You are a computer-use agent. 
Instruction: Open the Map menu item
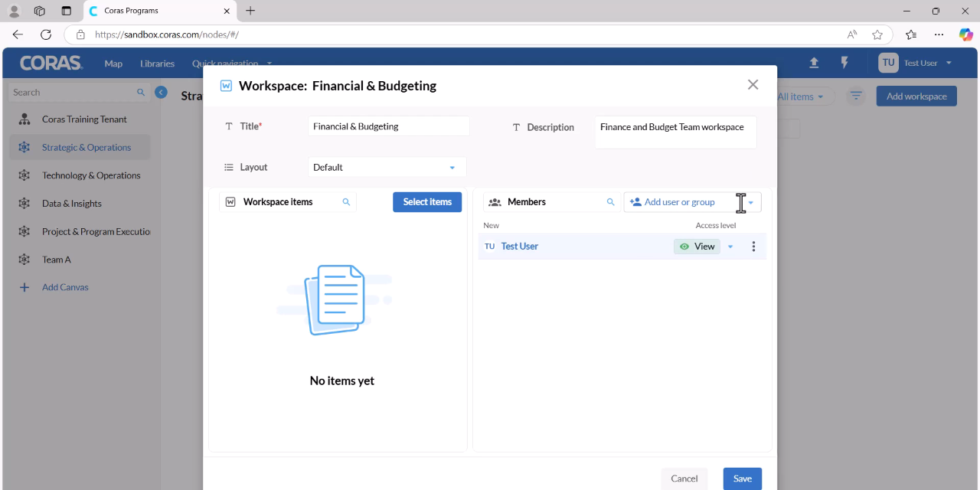coord(113,64)
